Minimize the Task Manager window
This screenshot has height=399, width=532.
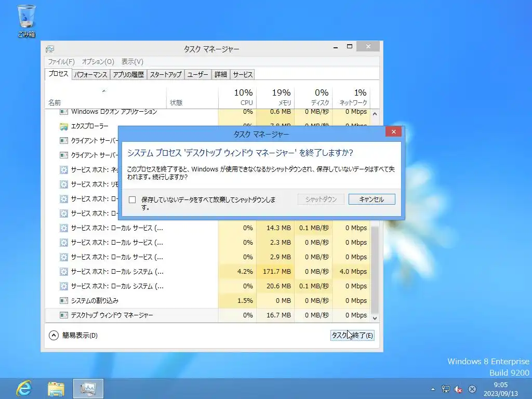pyautogui.click(x=336, y=47)
